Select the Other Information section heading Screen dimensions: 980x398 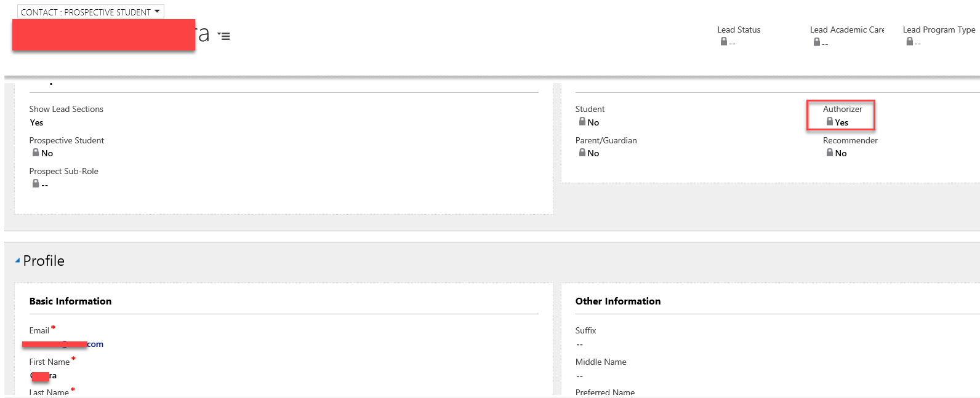point(617,301)
